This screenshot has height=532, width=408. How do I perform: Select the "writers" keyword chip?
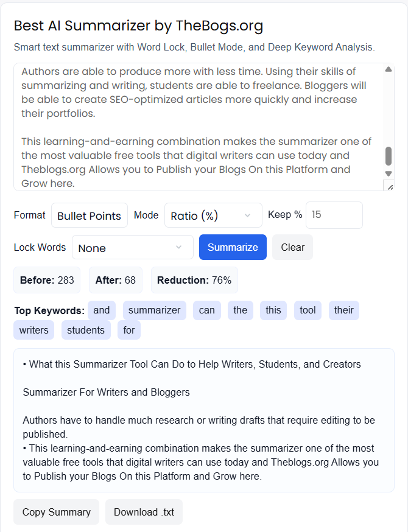[34, 330]
